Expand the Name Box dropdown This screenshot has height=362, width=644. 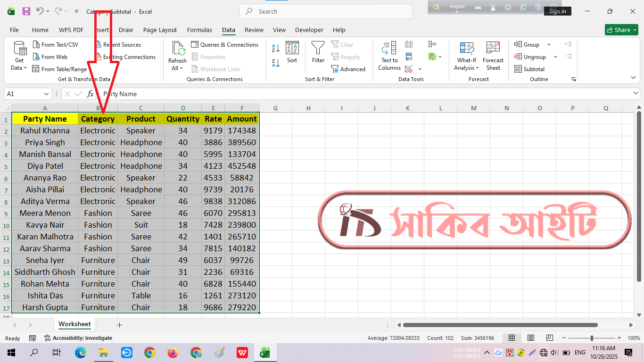46,94
